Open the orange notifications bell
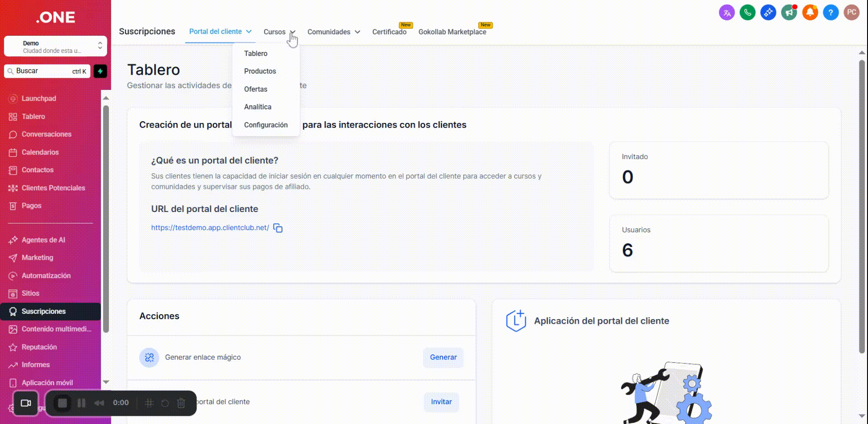Screen dimensions: 868x424 point(810,13)
